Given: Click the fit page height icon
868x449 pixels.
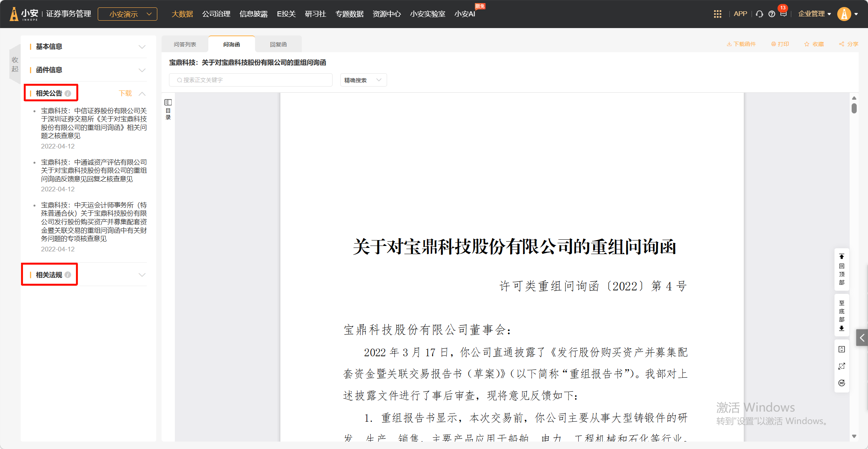Looking at the screenshot, I should point(842,349).
